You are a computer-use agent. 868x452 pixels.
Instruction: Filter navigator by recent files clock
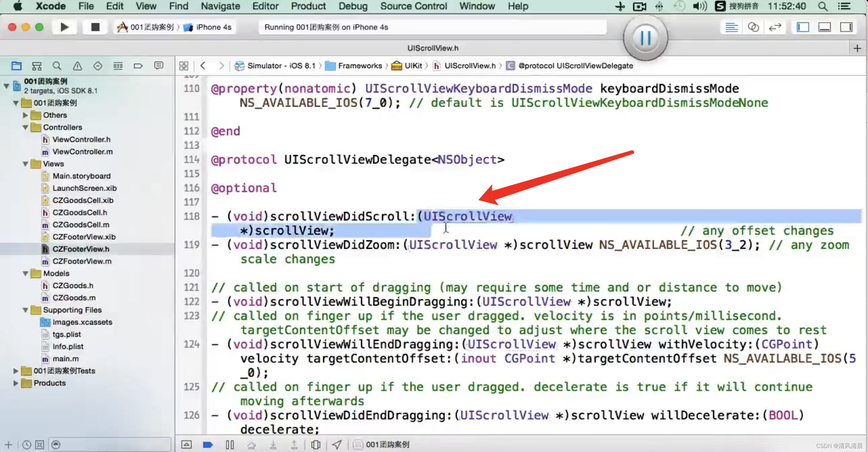pyautogui.click(x=27, y=445)
